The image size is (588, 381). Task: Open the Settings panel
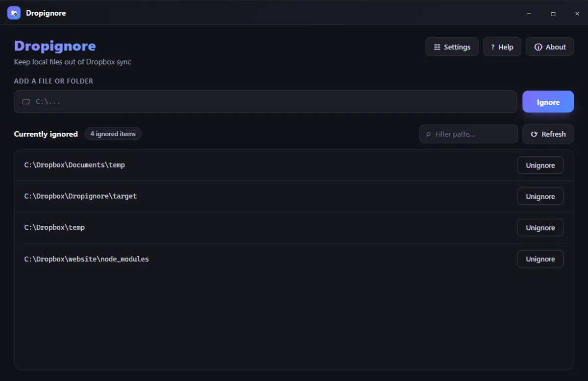(452, 47)
